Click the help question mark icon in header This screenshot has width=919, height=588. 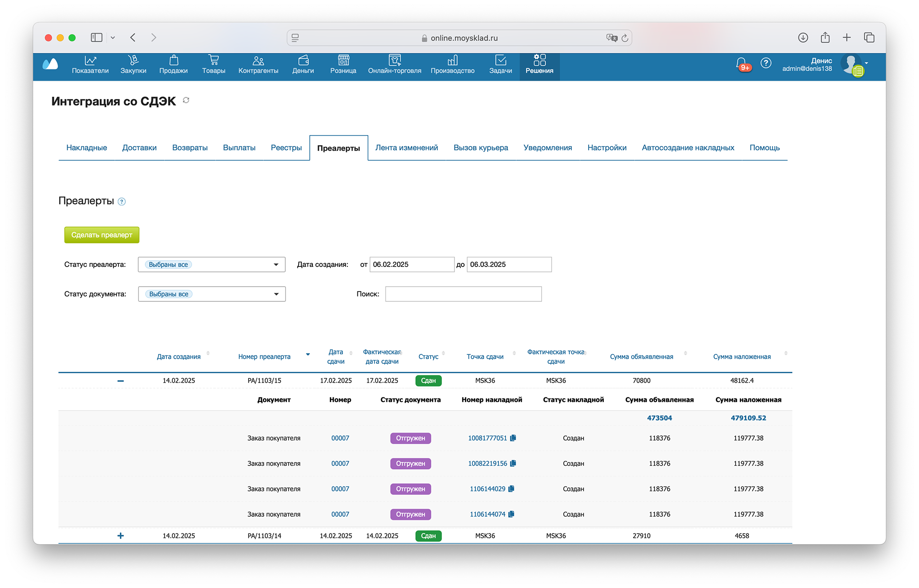[766, 63]
